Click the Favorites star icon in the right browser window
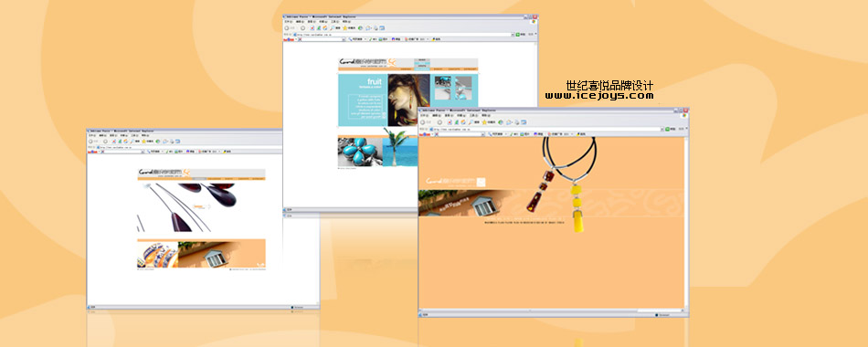This screenshot has width=868, height=347. click(x=484, y=121)
